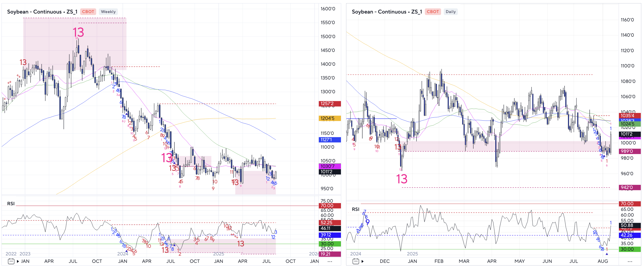The width and height of the screenshot is (644, 268).
Task: Click the magenta 942'0 level tag on the daily chart
Action: (x=629, y=188)
